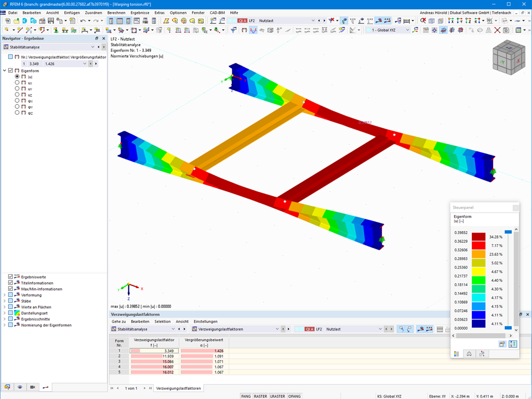Toggle the Ergebniswerte checkbox

pos(10,277)
